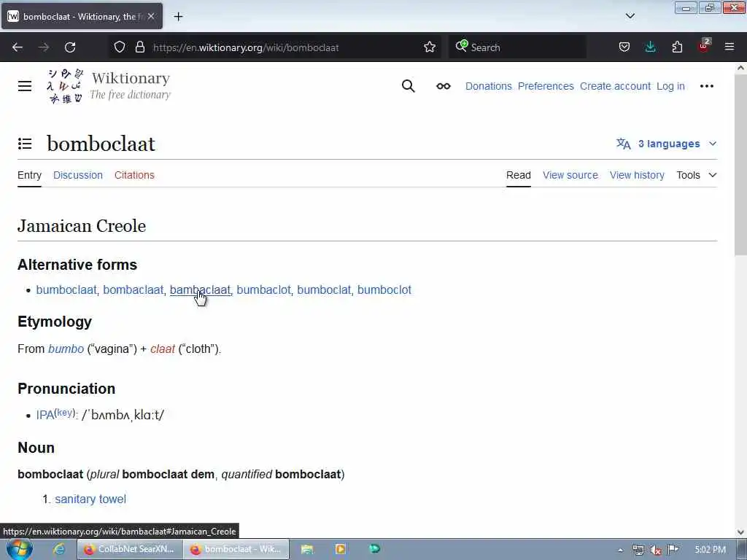The height and width of the screenshot is (560, 747).
Task: Open the Pocket save icon
Action: click(624, 47)
